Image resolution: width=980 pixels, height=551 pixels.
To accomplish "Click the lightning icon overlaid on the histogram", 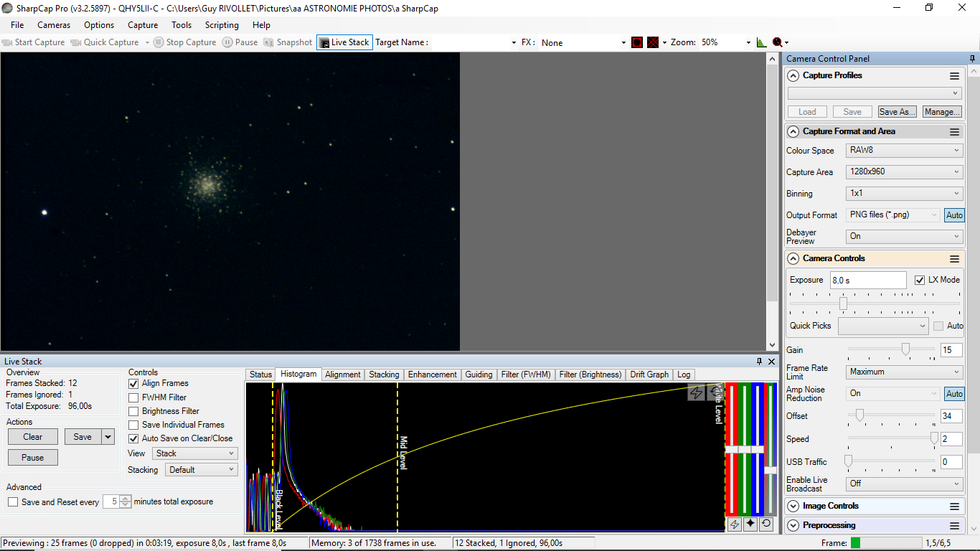I will [696, 392].
